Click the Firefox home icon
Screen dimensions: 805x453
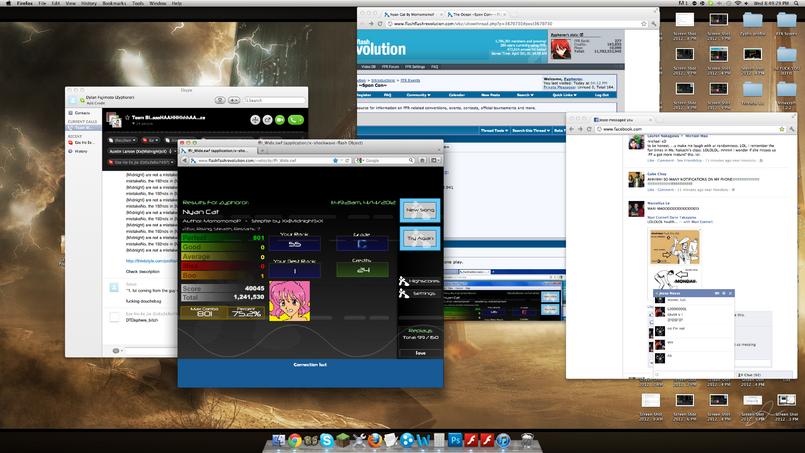423,160
